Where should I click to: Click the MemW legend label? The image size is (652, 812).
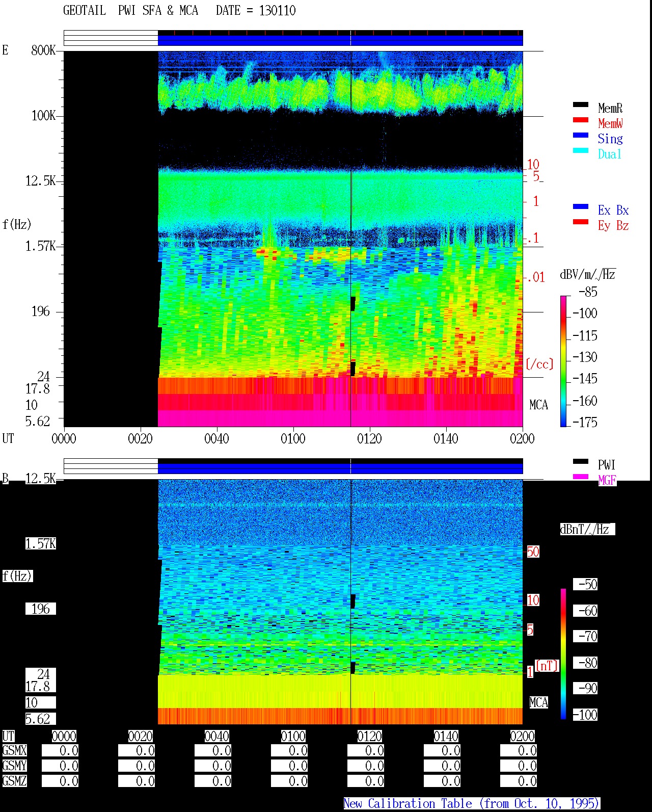point(610,123)
